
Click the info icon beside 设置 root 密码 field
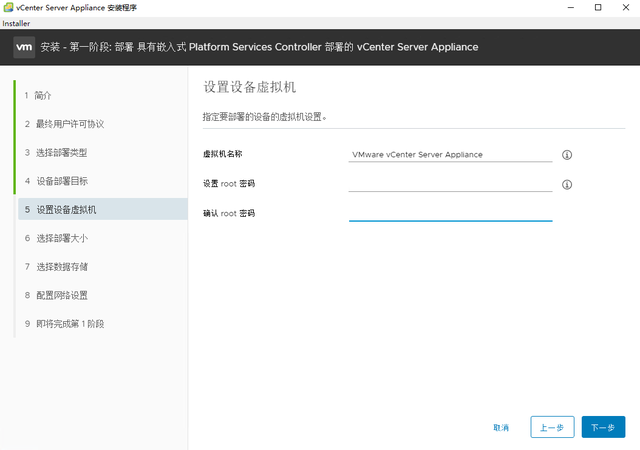pos(567,185)
